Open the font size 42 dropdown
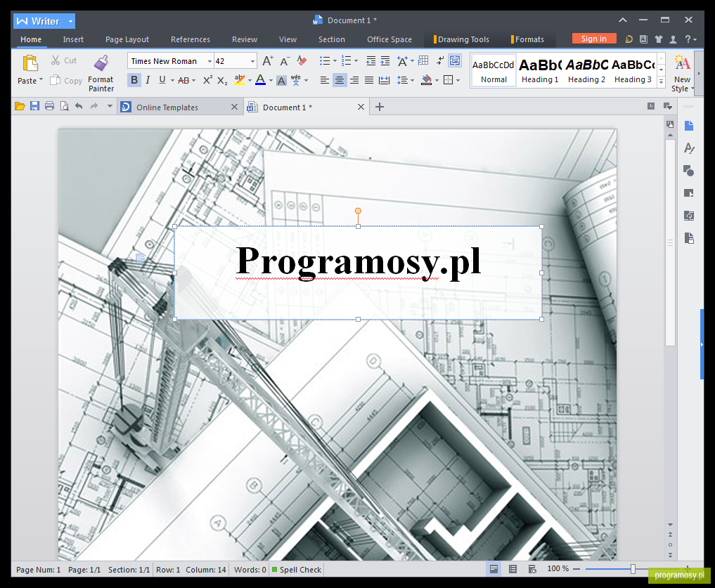 click(x=252, y=61)
